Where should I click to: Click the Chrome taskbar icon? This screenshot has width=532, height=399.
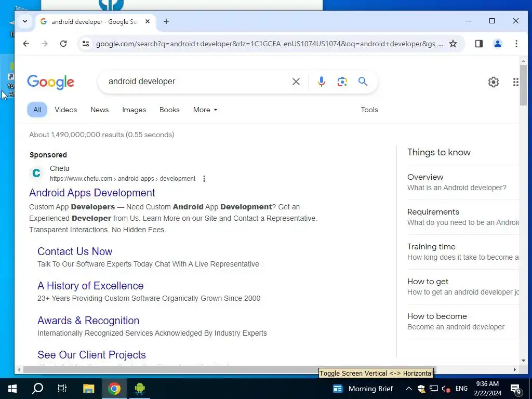coord(114,389)
